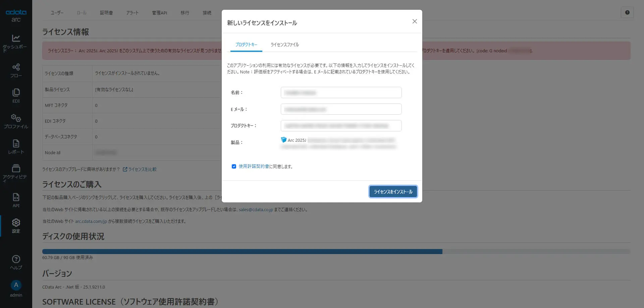Viewport: 644px width, 308px height.
Task: Focus the 名前 input field
Action: pyautogui.click(x=341, y=93)
